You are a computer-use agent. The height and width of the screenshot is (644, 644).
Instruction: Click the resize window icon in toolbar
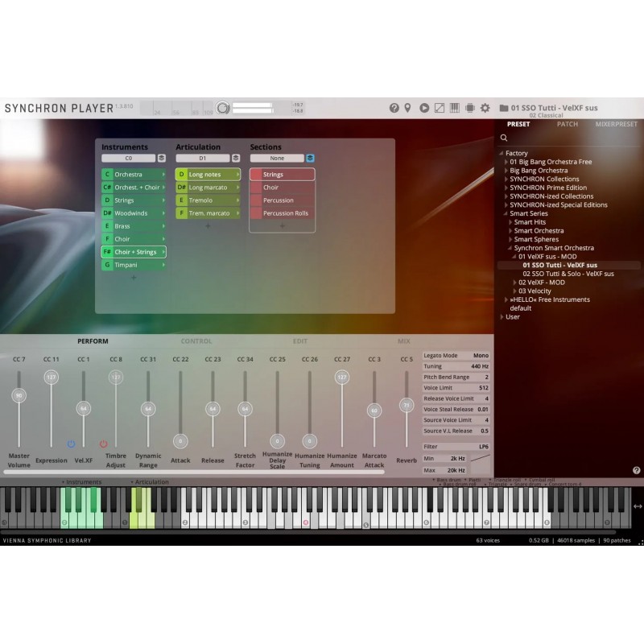(440, 108)
